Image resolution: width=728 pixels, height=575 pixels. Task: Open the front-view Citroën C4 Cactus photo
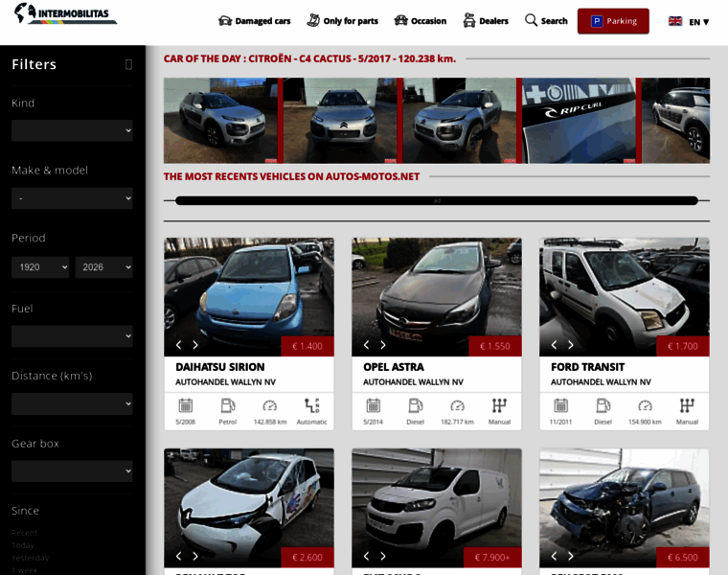340,121
